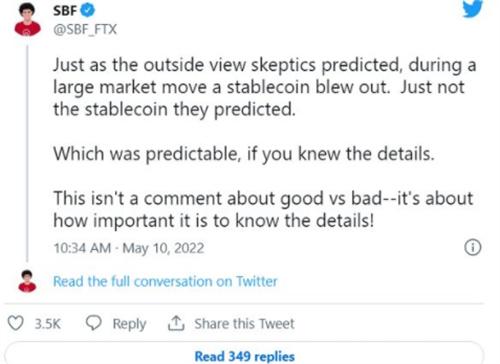Click the Reply label
The width and height of the screenshot is (500, 364).
pos(129,324)
